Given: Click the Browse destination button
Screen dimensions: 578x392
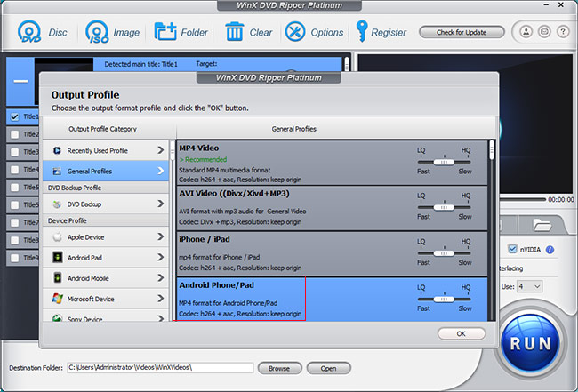Looking at the screenshot, I should click(279, 368).
